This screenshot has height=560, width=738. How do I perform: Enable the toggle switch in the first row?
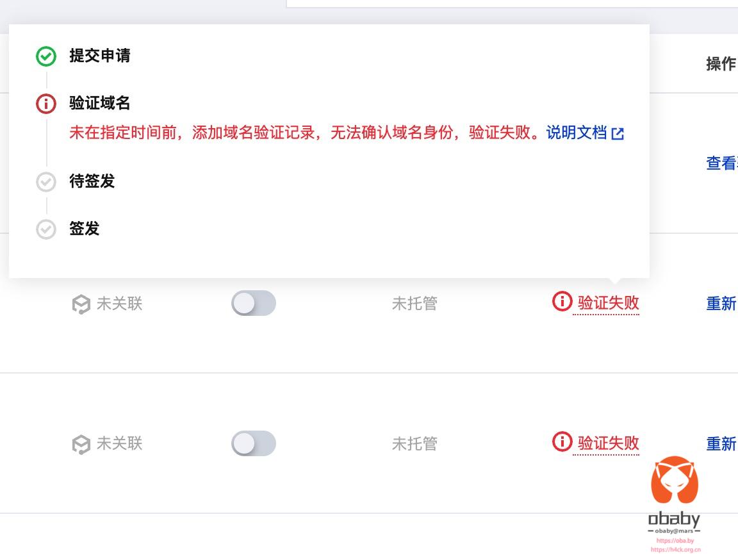click(x=254, y=303)
